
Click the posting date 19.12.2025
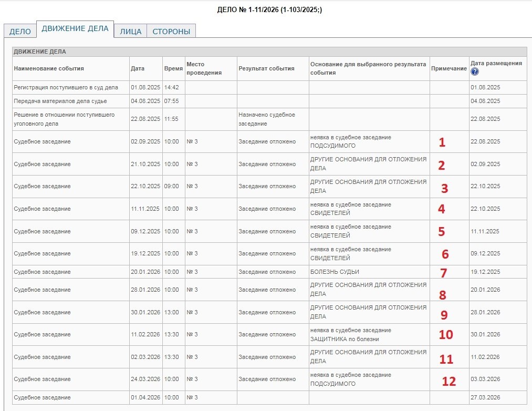point(485,272)
